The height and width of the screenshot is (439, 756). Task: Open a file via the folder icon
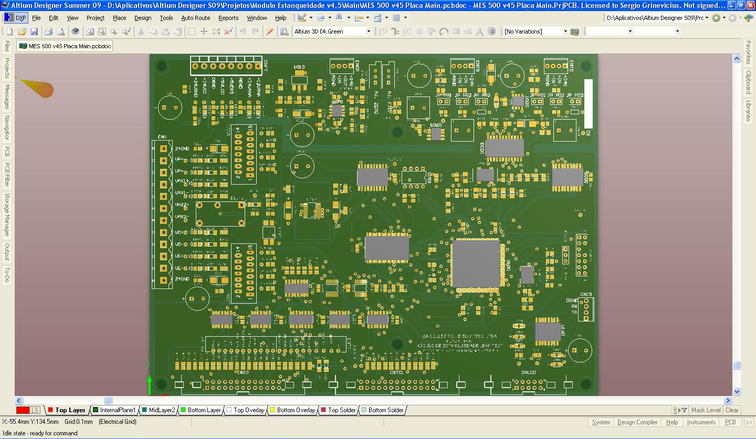[x=22, y=31]
